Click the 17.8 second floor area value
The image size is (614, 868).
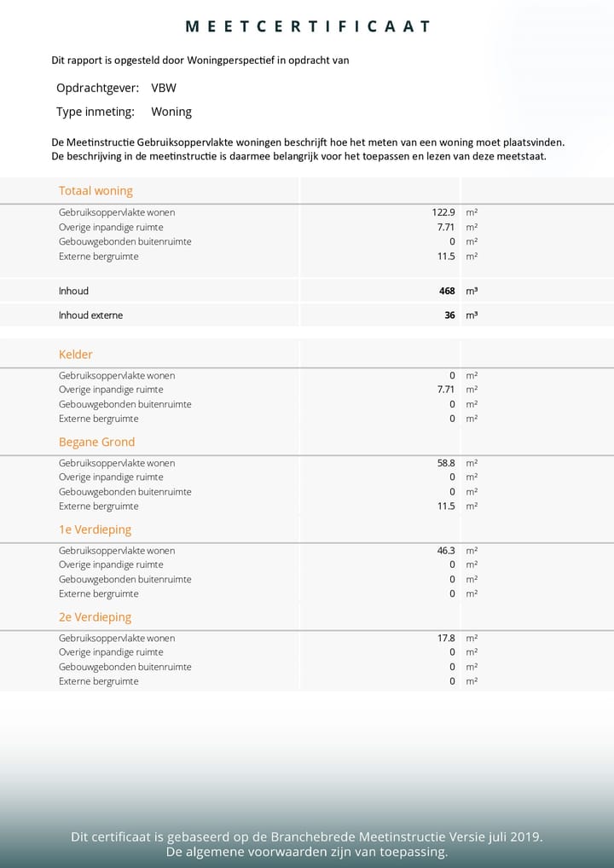446,638
